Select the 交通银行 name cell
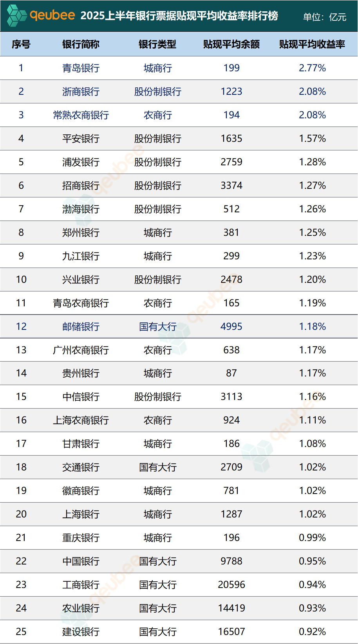Image resolution: width=358 pixels, height=644 pixels. tap(81, 467)
